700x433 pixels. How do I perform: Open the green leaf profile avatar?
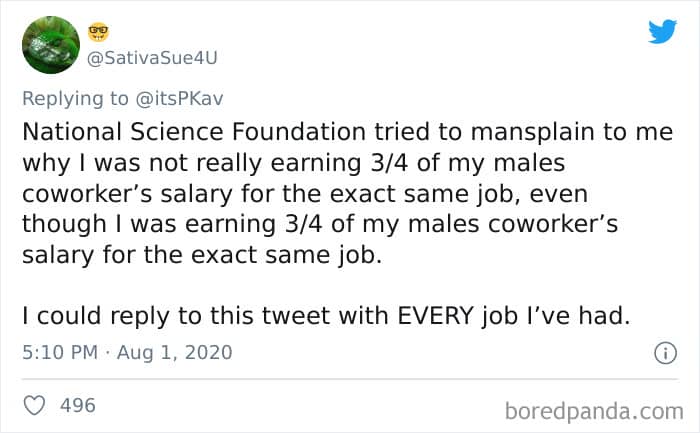[50, 45]
